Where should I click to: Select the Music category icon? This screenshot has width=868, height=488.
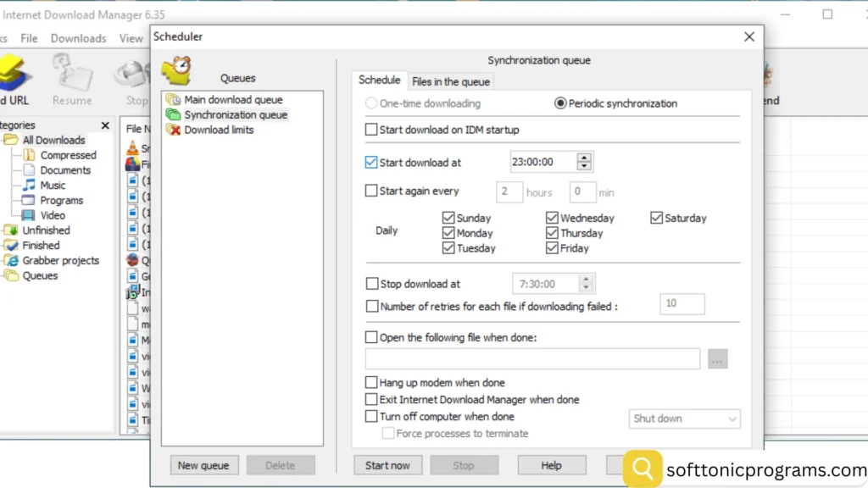29,186
